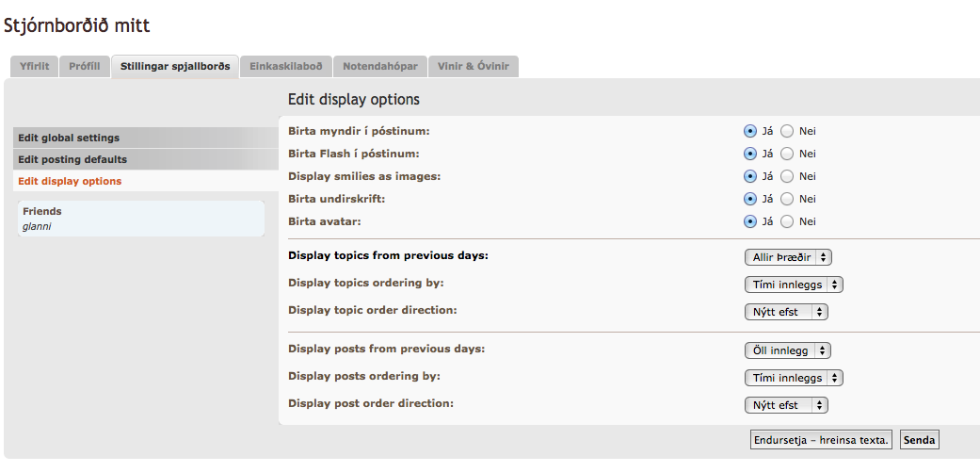Open Edit global settings in sidebar
This screenshot has height=472, width=980.
69,138
